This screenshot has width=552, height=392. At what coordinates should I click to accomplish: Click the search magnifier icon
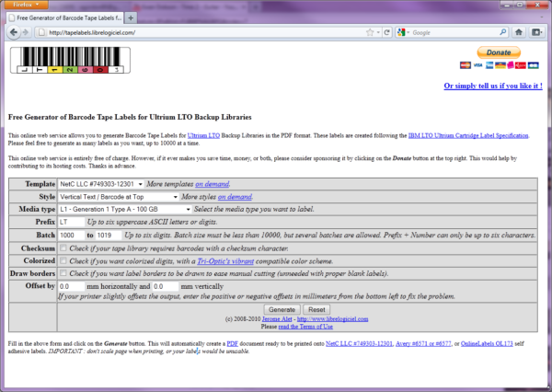point(502,32)
